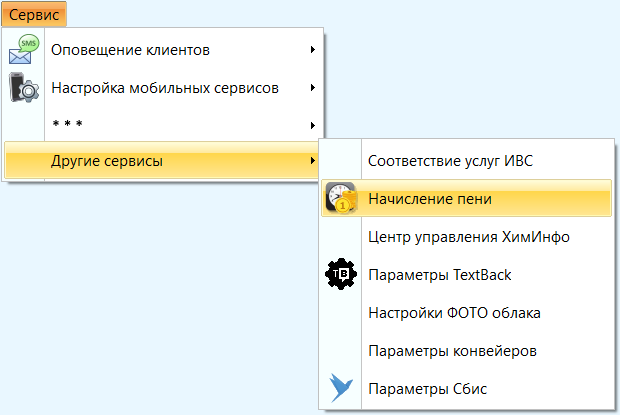The height and width of the screenshot is (415, 620).
Task: Expand arrow next to Оповещение клиентов
Action: tap(313, 49)
